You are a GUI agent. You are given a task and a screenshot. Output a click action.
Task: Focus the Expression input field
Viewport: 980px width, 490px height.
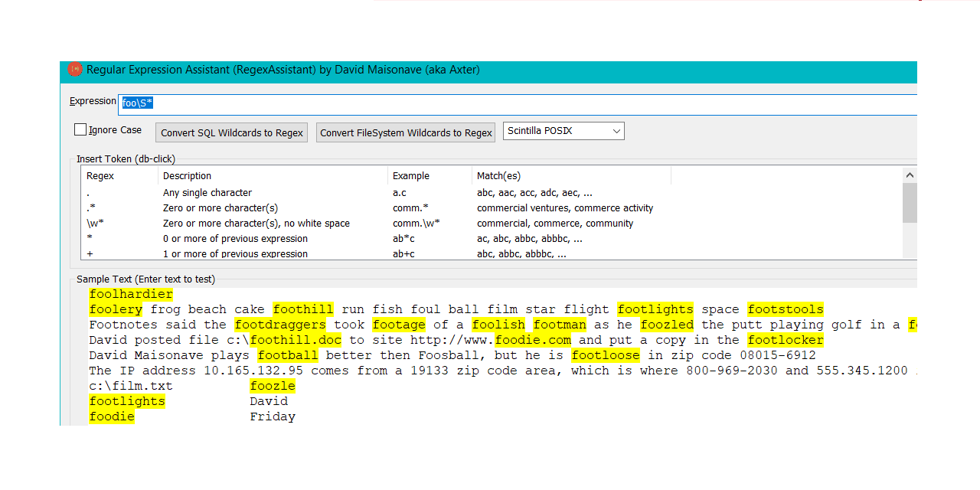tap(513, 103)
